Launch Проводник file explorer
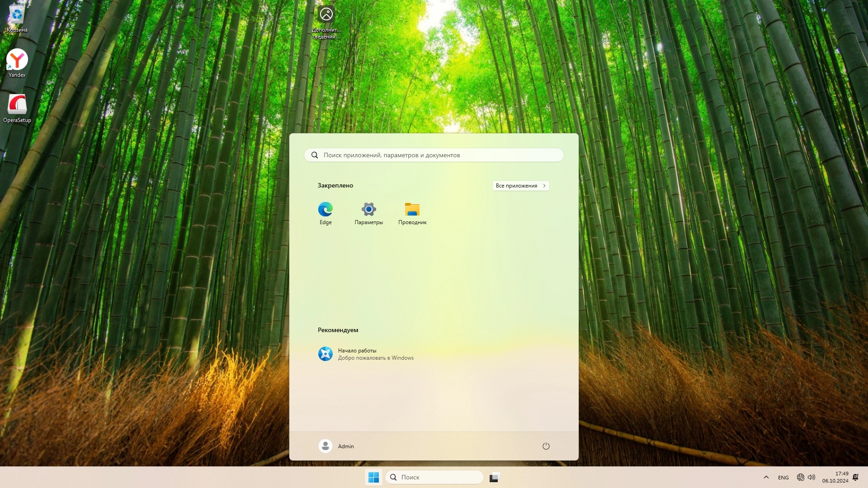 point(412,213)
